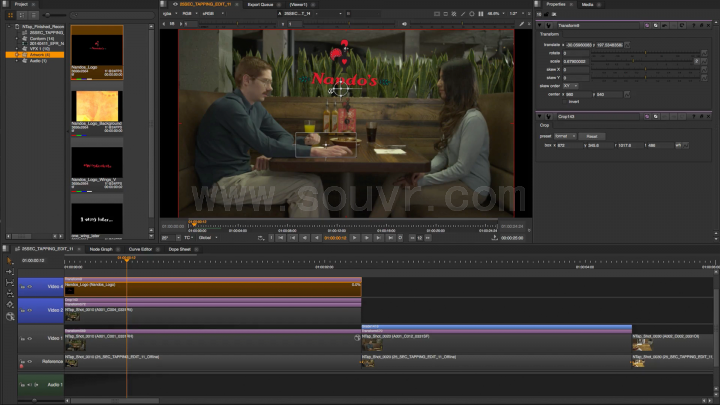This screenshot has width=720, height=405.
Task: Jump to first frame in viewer
Action: 280,238
